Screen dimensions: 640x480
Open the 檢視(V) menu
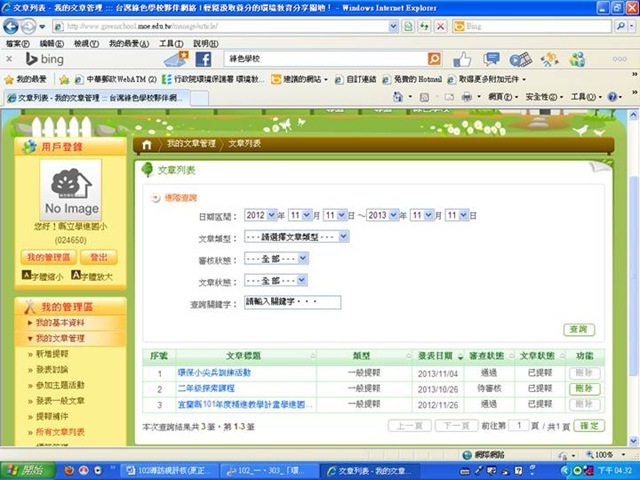pos(87,44)
